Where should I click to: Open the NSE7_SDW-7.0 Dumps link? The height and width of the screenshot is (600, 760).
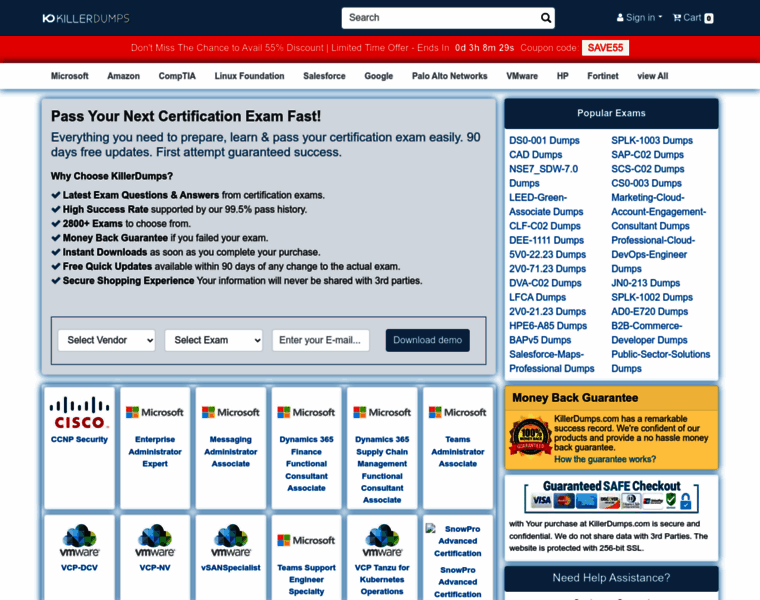click(x=543, y=176)
